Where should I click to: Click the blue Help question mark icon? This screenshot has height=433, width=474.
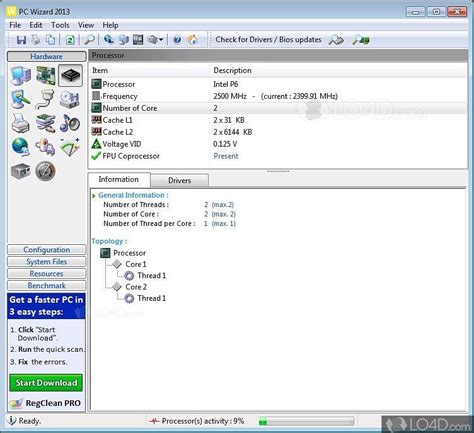[177, 40]
